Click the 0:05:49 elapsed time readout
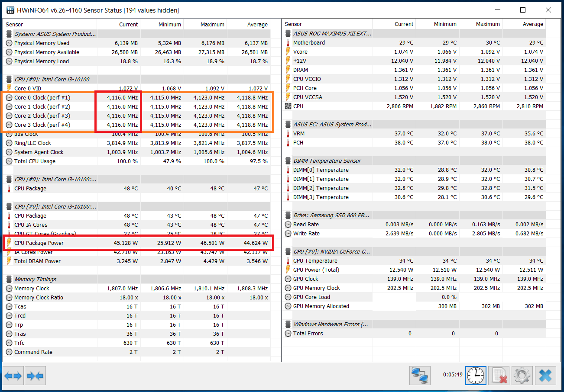The image size is (564, 392). [453, 375]
